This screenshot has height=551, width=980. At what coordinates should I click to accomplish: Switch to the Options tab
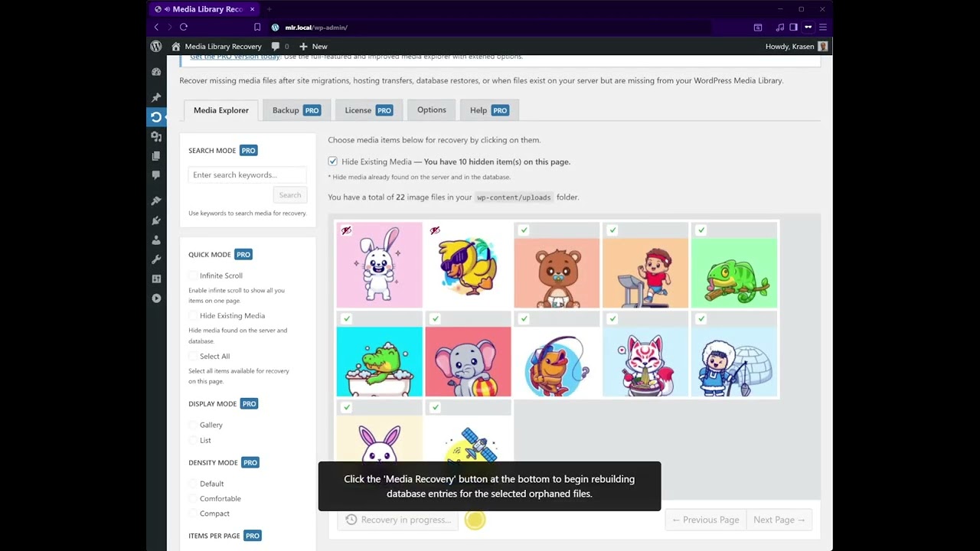432,110
